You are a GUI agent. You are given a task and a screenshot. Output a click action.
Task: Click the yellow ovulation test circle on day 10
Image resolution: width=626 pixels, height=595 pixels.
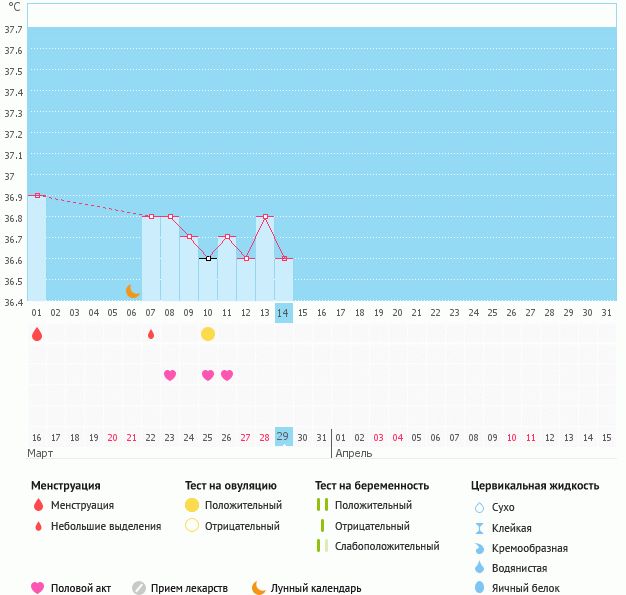coord(208,334)
